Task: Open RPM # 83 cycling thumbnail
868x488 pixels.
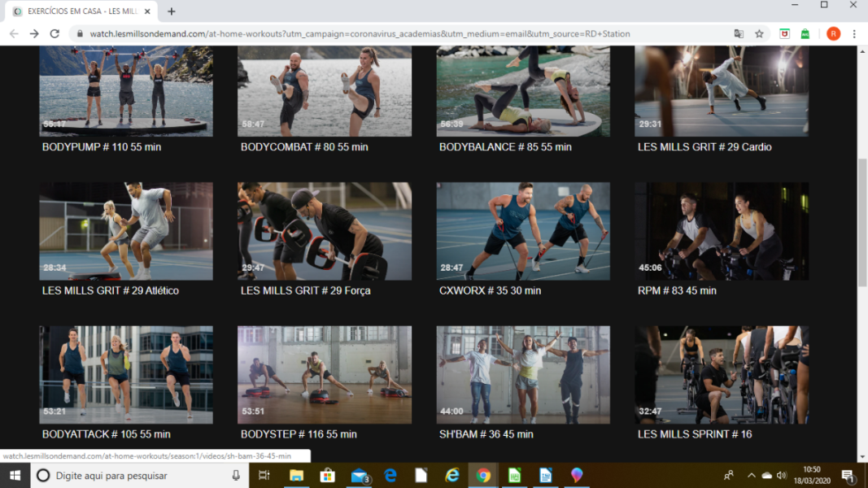Action: point(722,231)
